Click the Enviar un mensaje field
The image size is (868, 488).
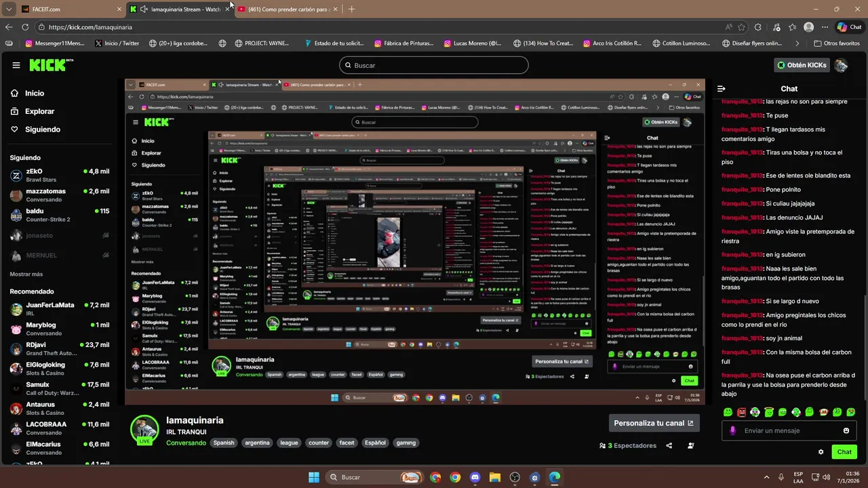[791, 430]
